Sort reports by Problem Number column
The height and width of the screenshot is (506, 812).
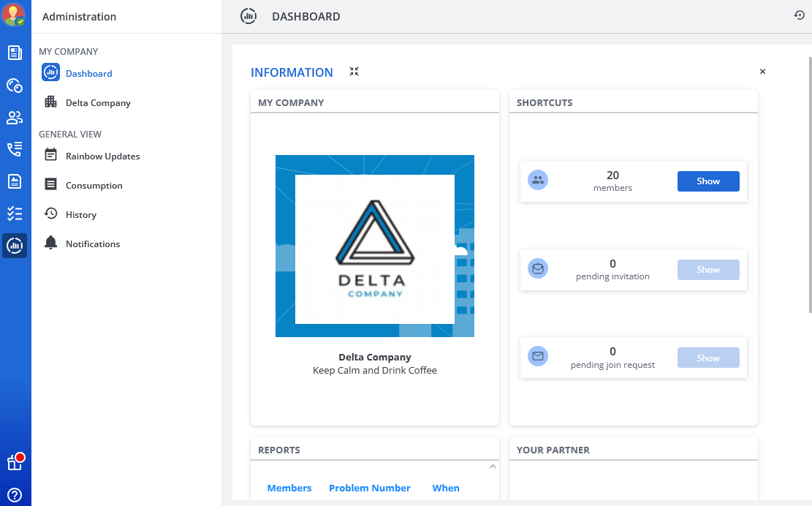pyautogui.click(x=369, y=488)
